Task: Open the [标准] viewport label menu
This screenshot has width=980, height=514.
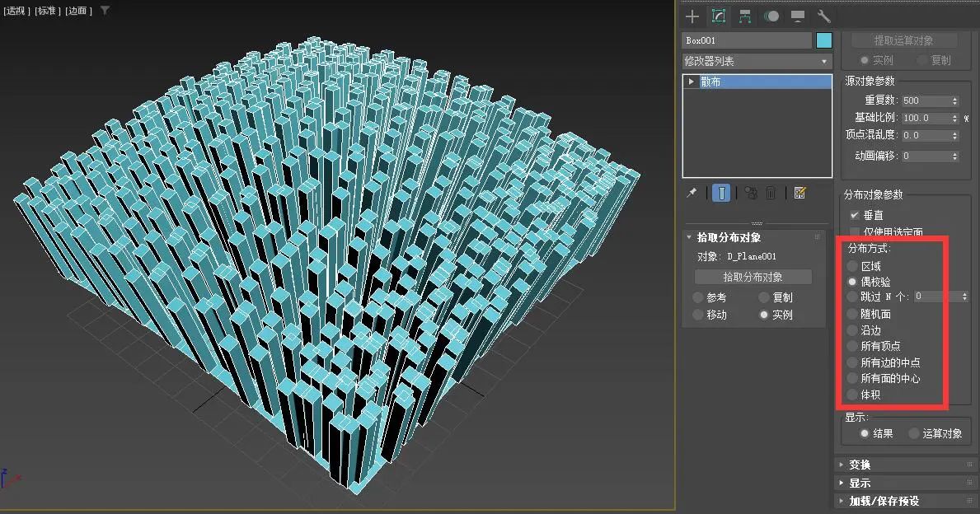Action: click(48, 11)
